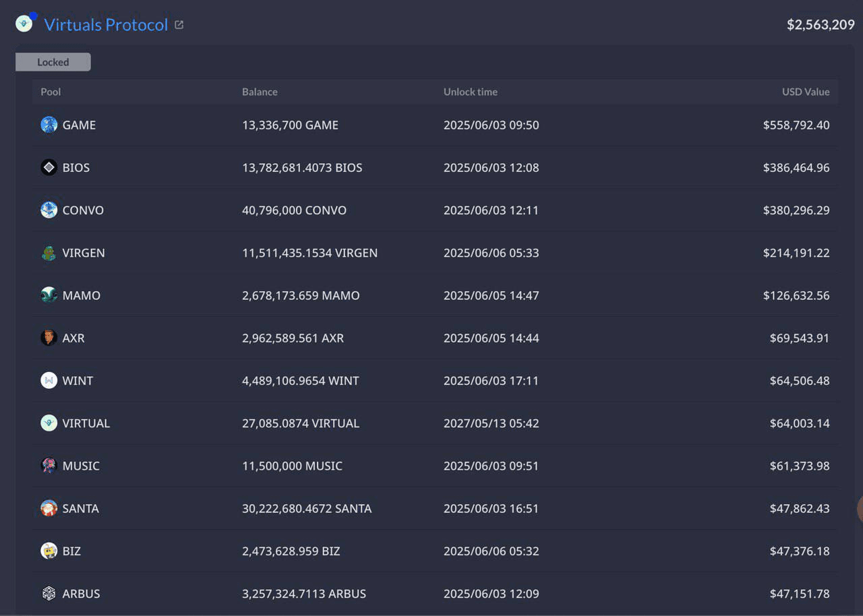The image size is (863, 616).
Task: Select the AXR token icon
Action: 49,338
